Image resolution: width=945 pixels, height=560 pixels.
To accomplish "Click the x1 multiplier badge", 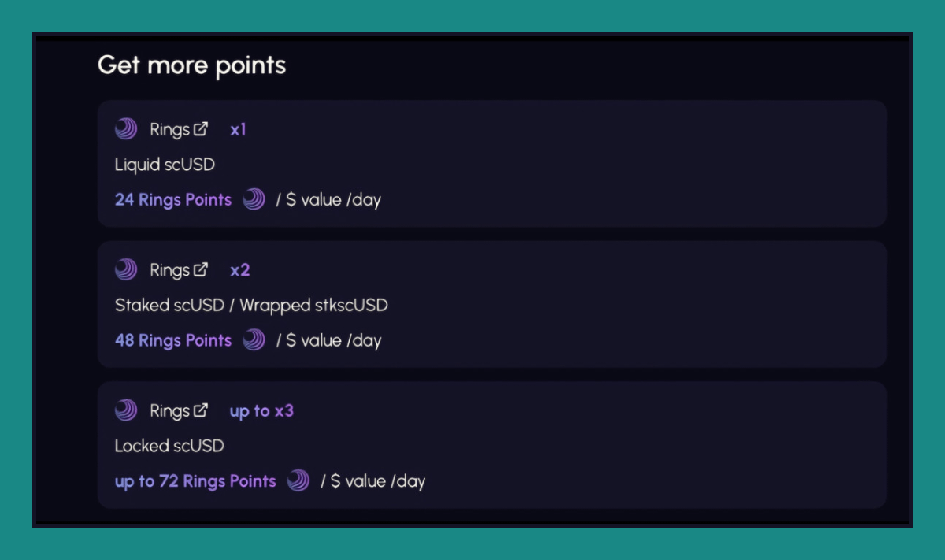I will pyautogui.click(x=238, y=129).
